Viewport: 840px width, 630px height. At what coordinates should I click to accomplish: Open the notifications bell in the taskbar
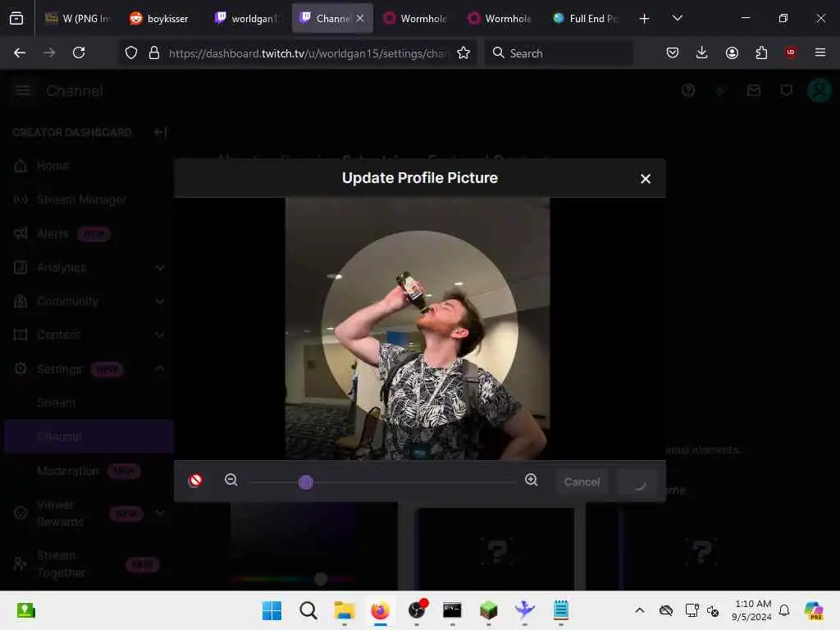click(x=783, y=610)
